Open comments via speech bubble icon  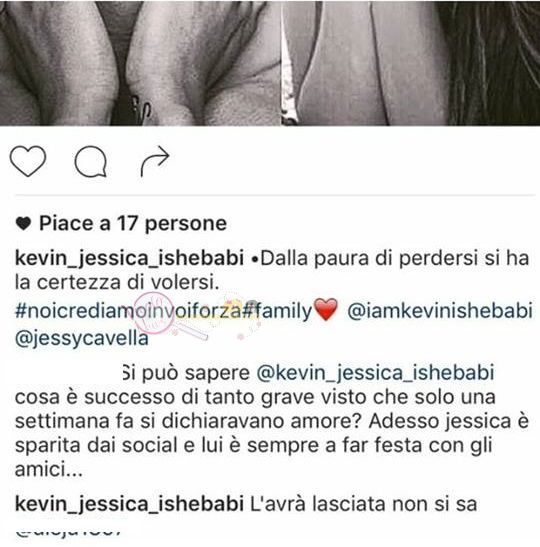(x=91, y=162)
